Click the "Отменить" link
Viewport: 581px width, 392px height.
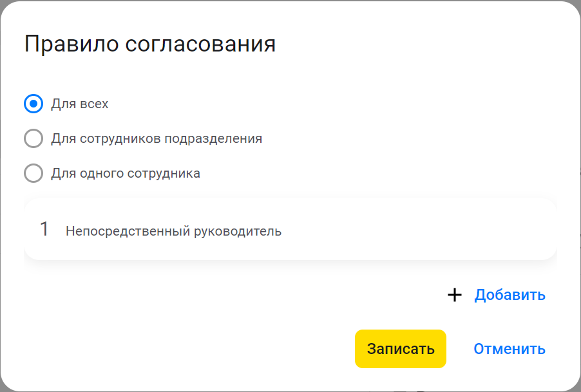(509, 349)
